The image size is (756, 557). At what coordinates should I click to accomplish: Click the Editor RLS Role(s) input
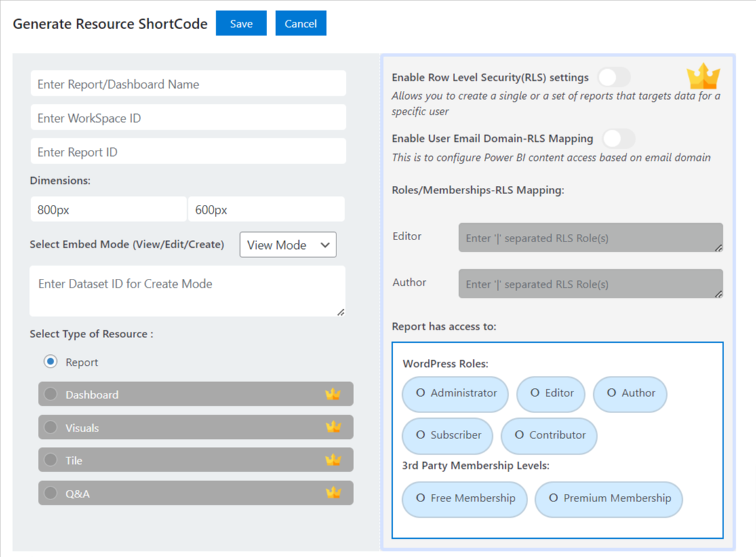[590, 238]
